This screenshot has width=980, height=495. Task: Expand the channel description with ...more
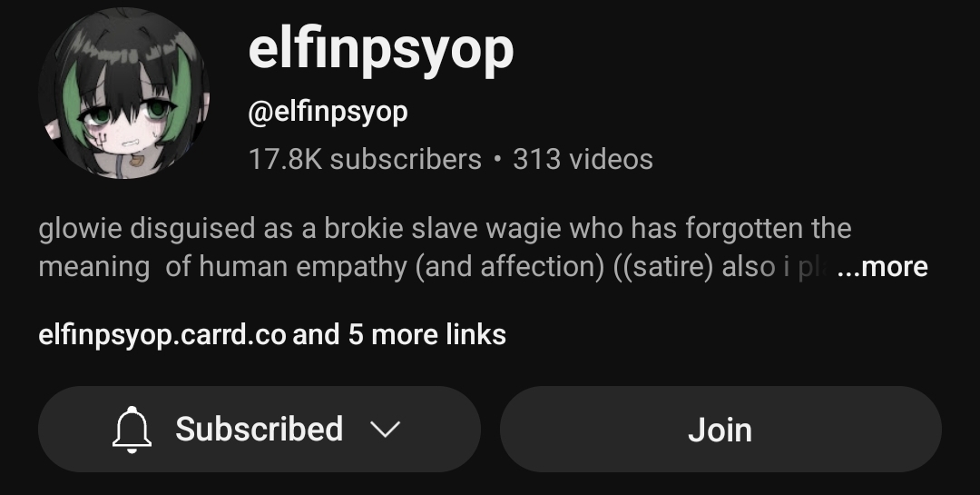point(882,267)
